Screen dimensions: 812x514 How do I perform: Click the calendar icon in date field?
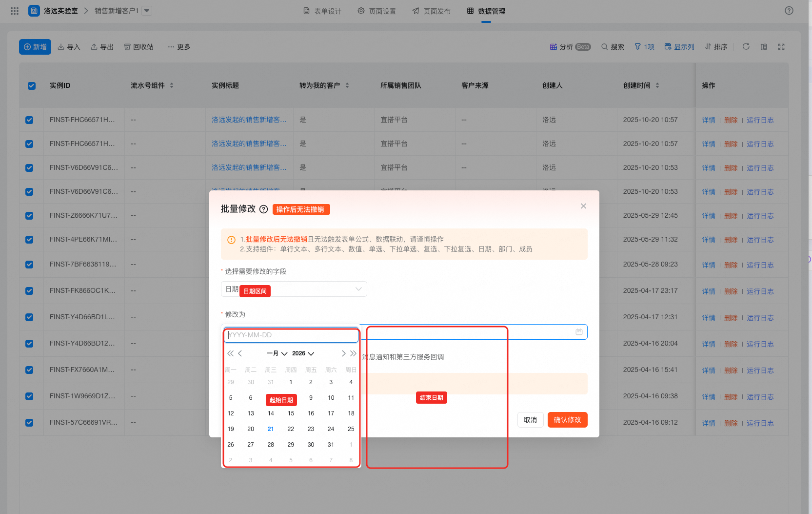point(579,332)
